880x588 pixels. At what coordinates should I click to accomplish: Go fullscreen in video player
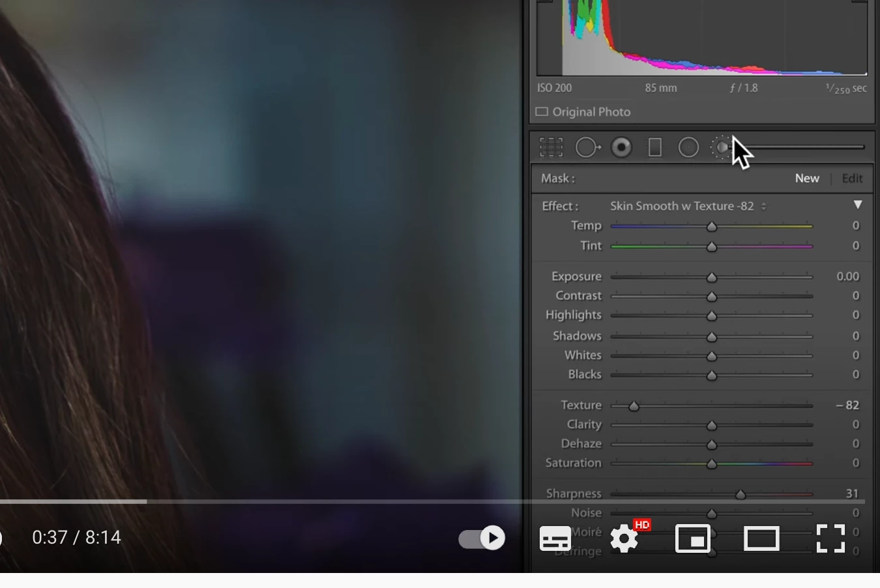tap(830, 538)
